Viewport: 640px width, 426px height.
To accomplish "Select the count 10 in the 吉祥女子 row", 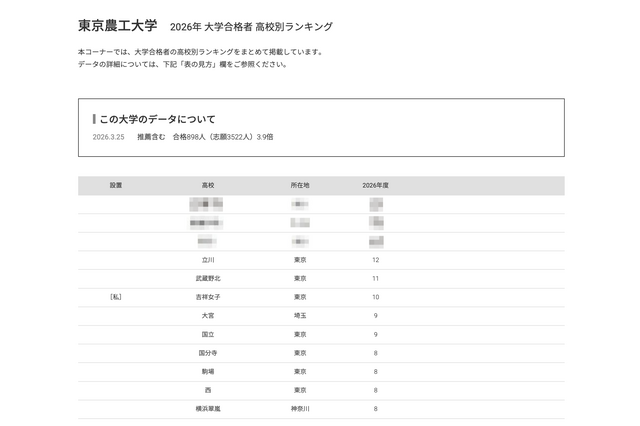I will pyautogui.click(x=376, y=297).
